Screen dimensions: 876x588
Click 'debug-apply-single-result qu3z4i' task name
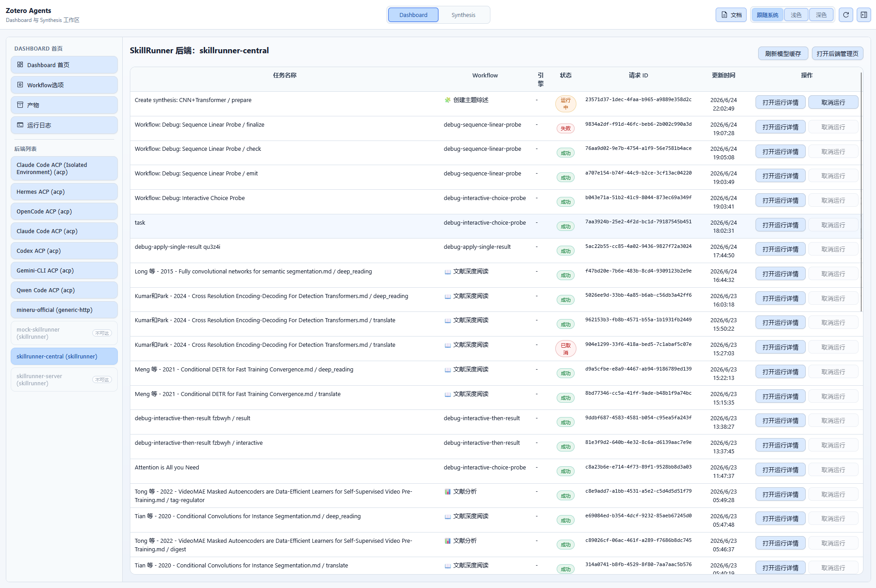[x=177, y=247]
